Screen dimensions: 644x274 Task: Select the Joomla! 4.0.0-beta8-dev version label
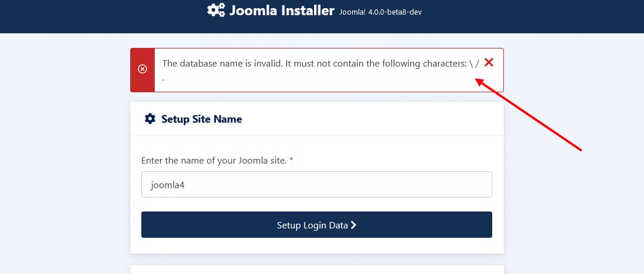[x=380, y=12]
